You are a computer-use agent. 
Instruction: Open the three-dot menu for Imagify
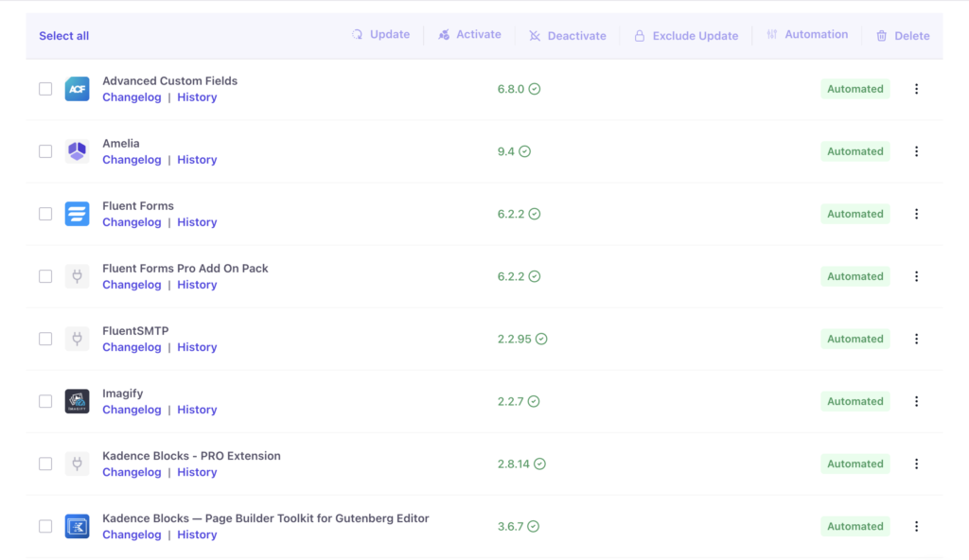pyautogui.click(x=916, y=401)
